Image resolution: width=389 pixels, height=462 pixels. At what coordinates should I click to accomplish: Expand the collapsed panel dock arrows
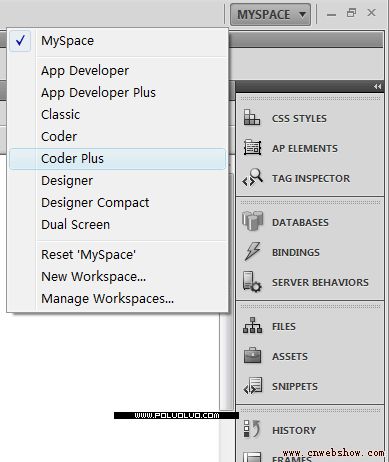pyautogui.click(x=377, y=87)
